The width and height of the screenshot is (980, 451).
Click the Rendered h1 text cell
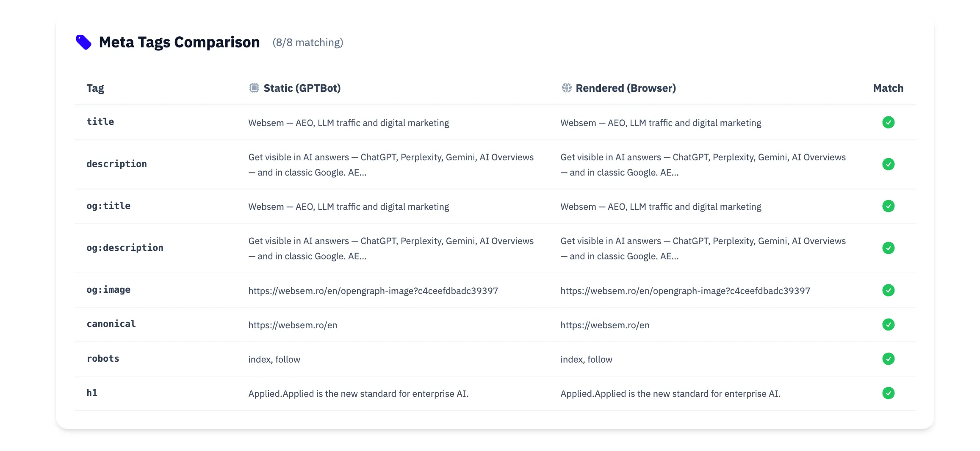pyautogui.click(x=670, y=394)
